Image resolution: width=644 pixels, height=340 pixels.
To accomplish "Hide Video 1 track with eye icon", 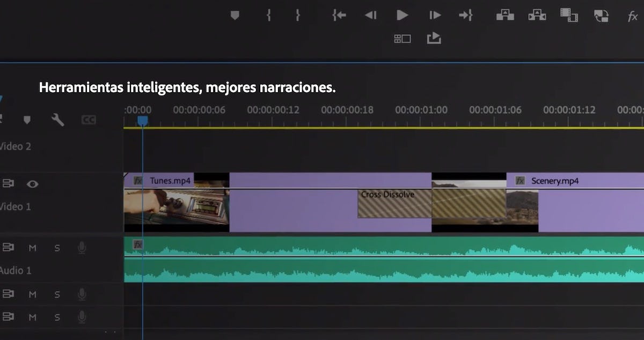I will click(33, 184).
